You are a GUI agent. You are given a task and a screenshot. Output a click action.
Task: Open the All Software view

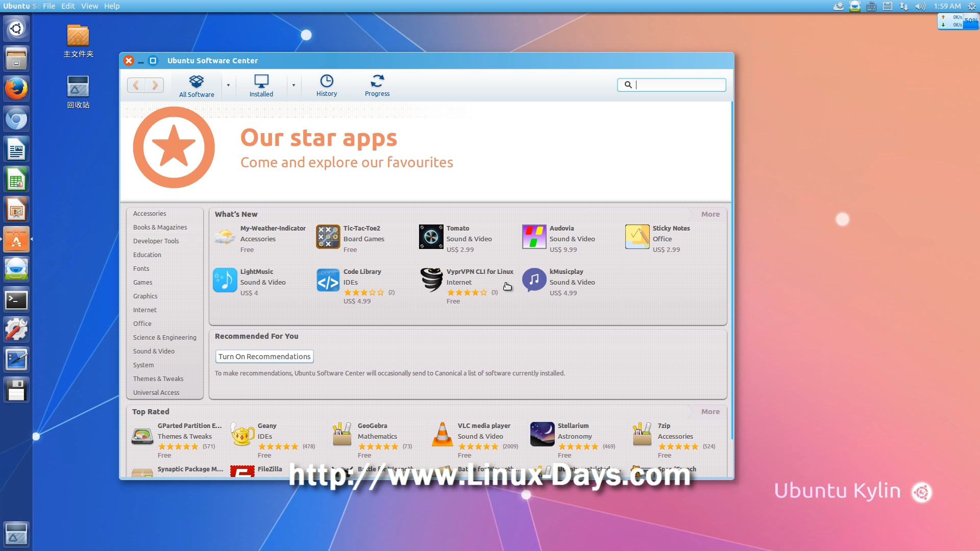point(197,86)
